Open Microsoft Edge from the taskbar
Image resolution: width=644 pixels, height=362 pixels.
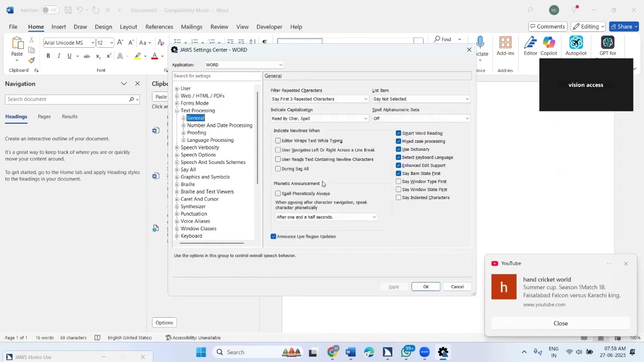370,352
